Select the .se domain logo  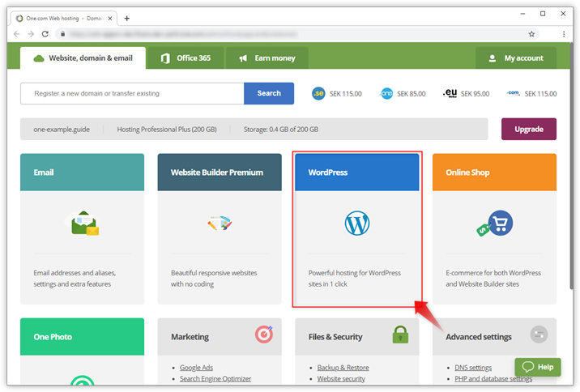[x=318, y=94]
